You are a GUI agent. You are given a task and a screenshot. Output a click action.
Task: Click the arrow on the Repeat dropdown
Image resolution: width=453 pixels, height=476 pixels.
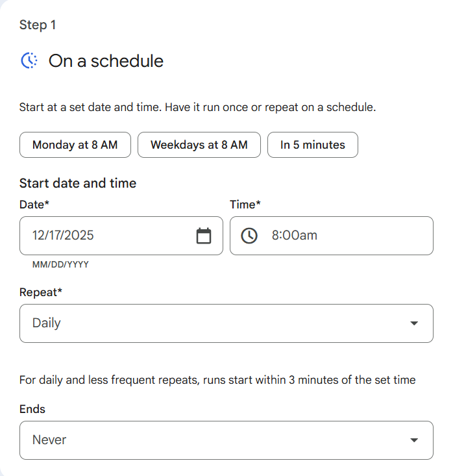coord(414,323)
